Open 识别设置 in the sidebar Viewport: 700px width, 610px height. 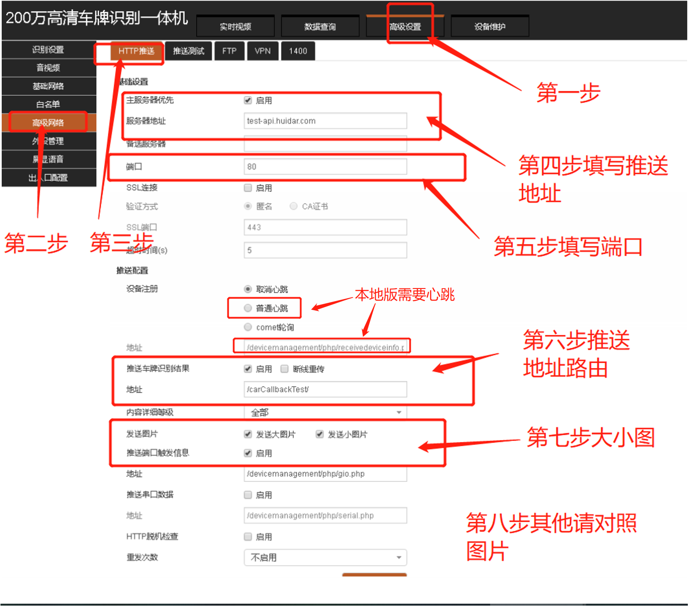[x=48, y=50]
